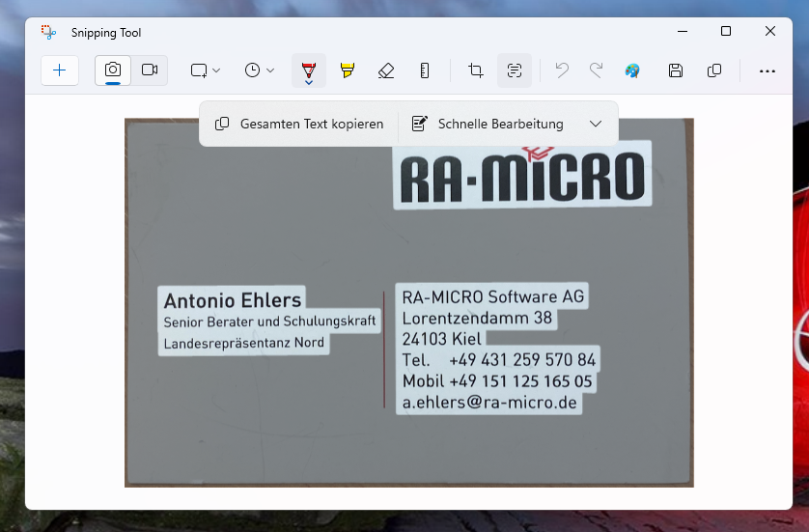Undo the last edit
This screenshot has width=809, height=532.
click(x=562, y=70)
